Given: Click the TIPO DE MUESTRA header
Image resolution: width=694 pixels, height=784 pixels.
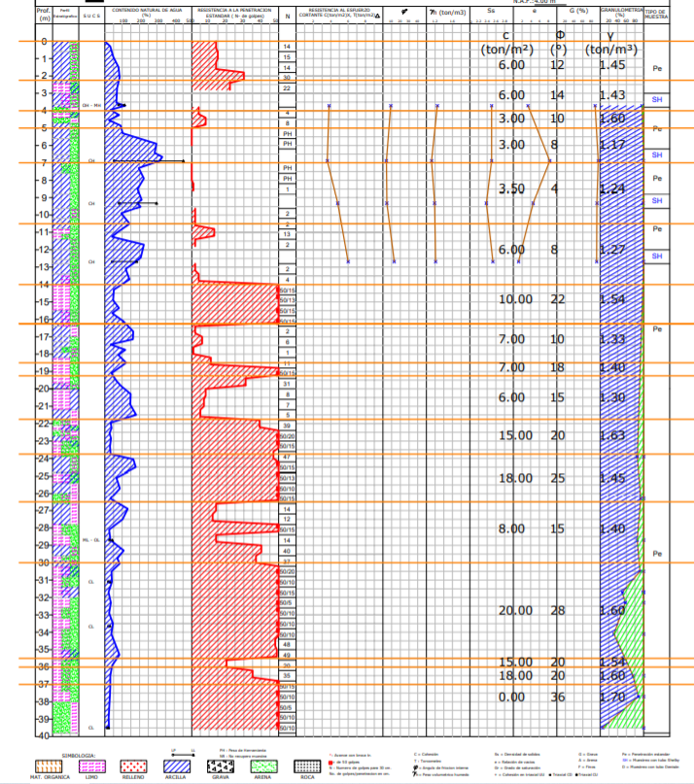Looking at the screenshot, I should (657, 15).
